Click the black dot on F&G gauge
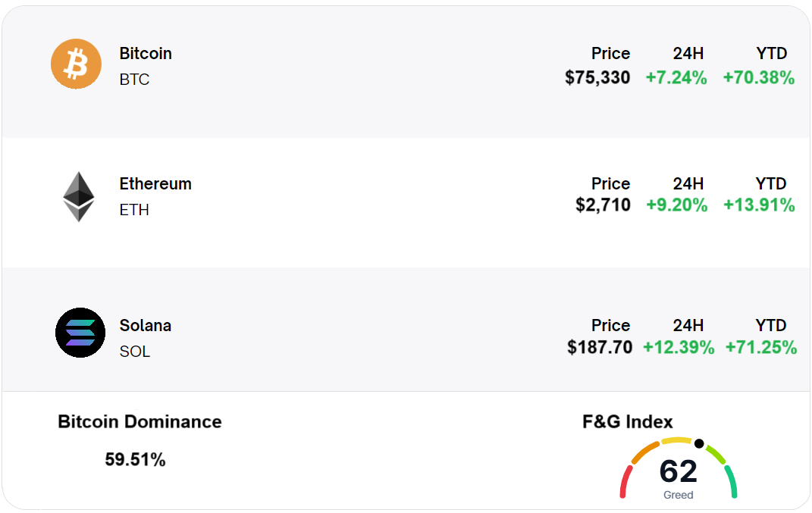Image resolution: width=812 pixels, height=513 pixels. 699,444
